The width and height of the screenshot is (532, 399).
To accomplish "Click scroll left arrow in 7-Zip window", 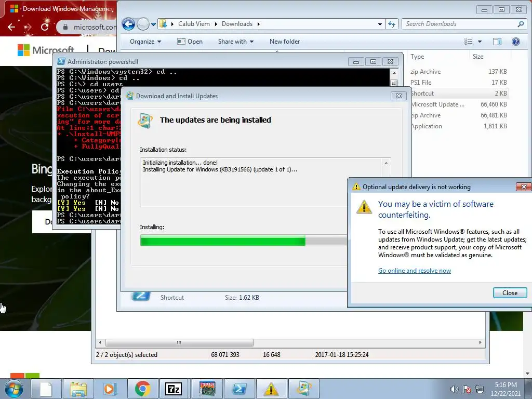I will pyautogui.click(x=100, y=342).
